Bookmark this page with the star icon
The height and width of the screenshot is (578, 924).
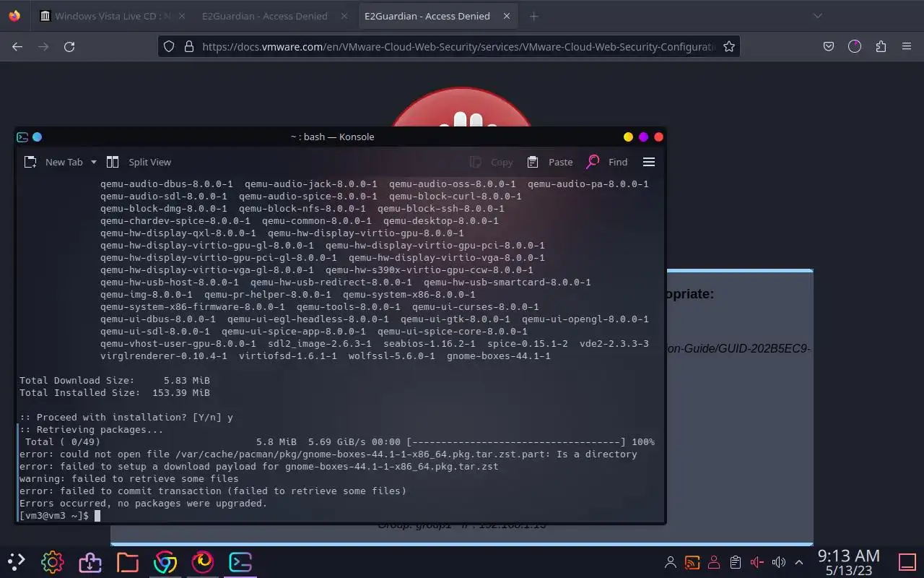729,46
